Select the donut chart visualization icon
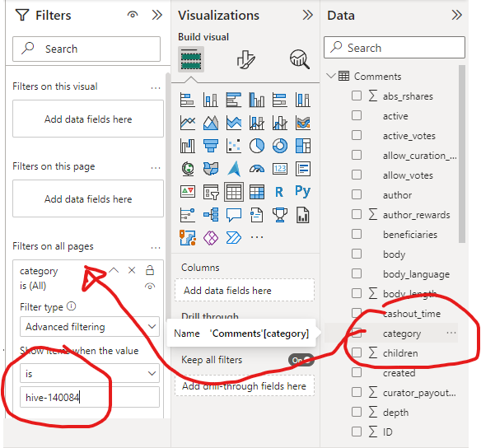 click(280, 146)
